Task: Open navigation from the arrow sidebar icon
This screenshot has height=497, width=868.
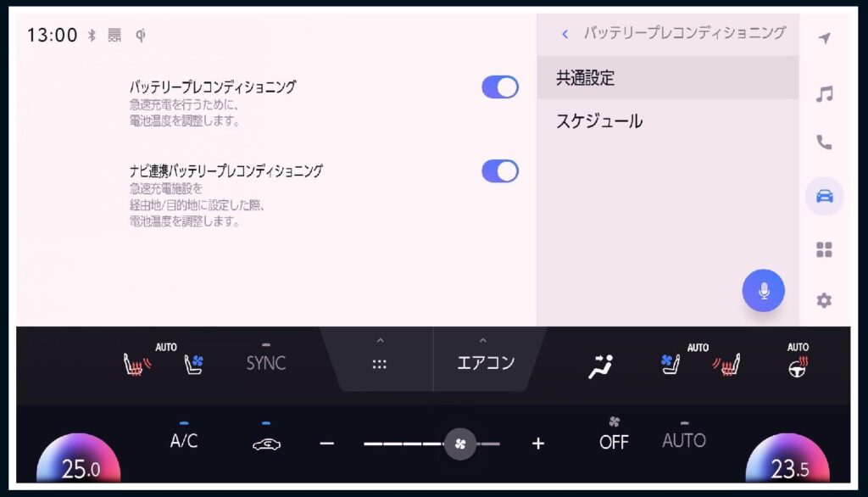Action: click(824, 37)
